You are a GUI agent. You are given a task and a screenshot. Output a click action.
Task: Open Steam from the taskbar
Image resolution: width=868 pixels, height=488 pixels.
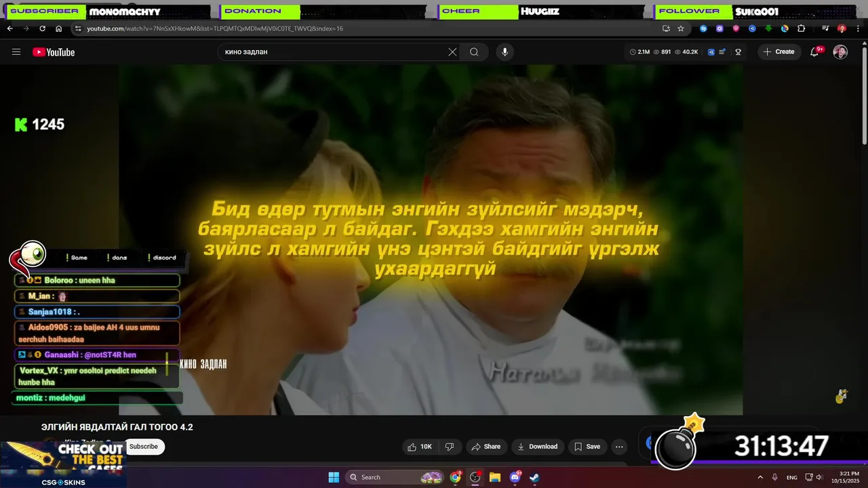coord(534,477)
